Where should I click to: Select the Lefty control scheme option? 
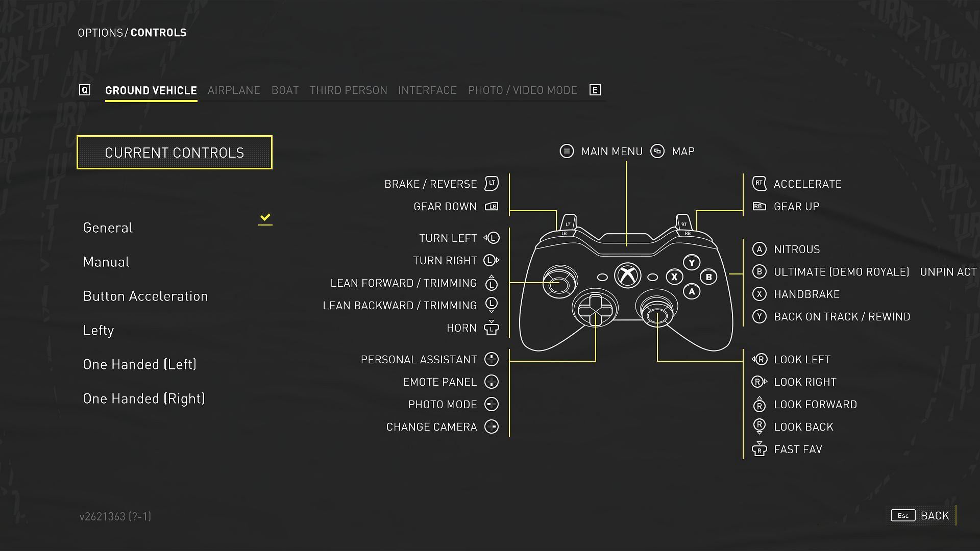[x=99, y=330]
